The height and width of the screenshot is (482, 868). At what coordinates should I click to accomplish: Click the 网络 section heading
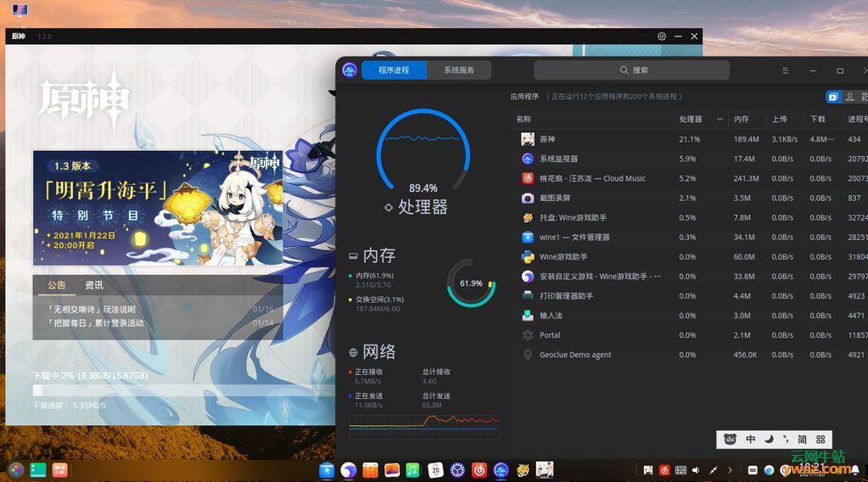[x=379, y=351]
